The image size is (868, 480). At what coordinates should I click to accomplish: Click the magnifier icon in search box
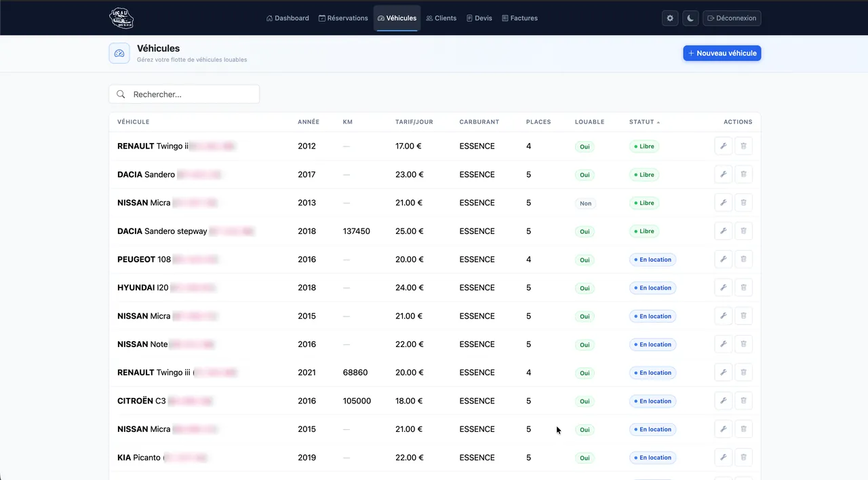[121, 94]
